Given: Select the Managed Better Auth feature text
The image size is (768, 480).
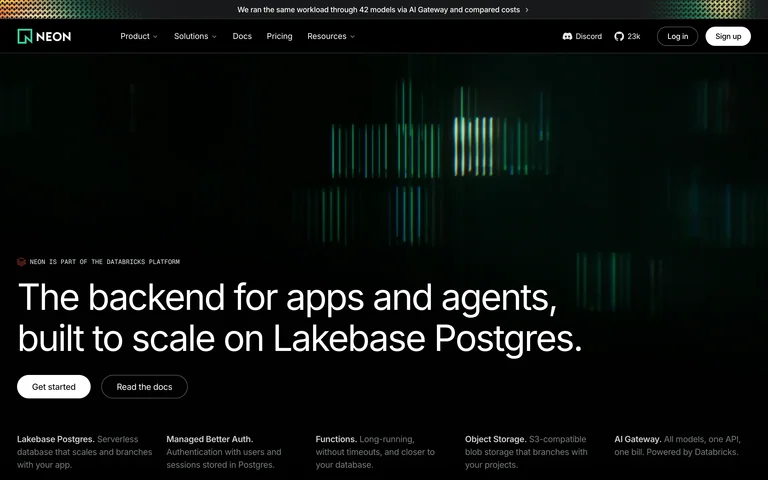Looking at the screenshot, I should pyautogui.click(x=224, y=452).
